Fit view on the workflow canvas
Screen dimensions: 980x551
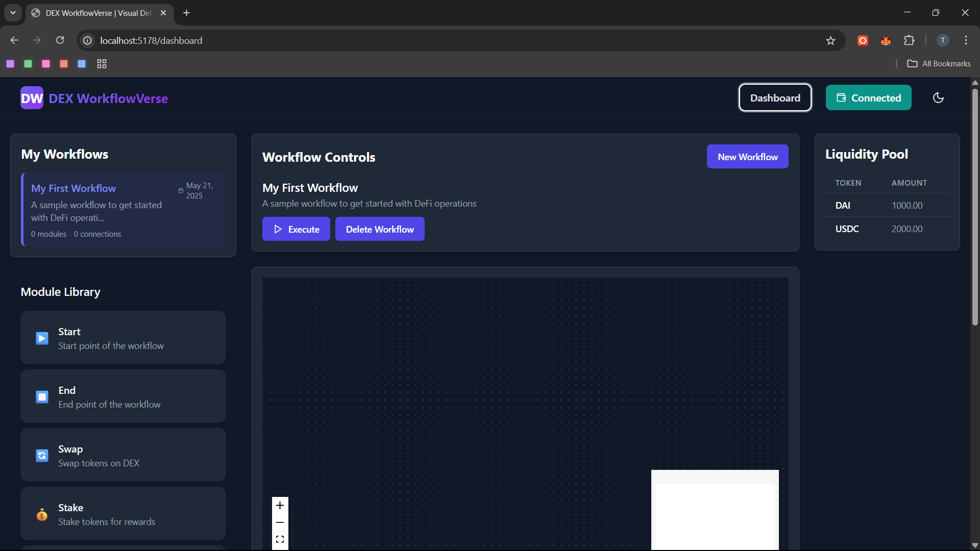(280, 539)
